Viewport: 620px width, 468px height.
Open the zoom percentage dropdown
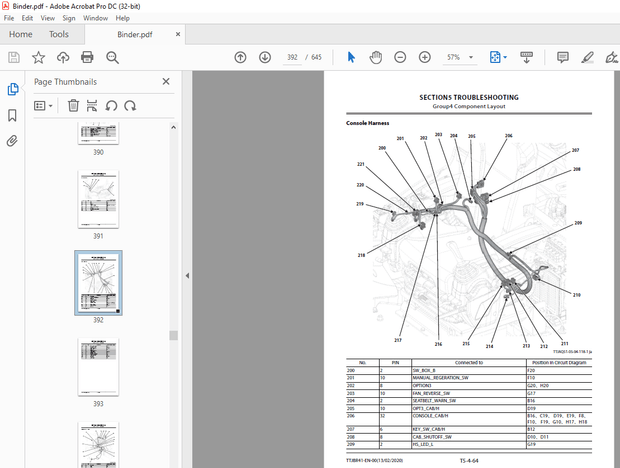tap(471, 57)
